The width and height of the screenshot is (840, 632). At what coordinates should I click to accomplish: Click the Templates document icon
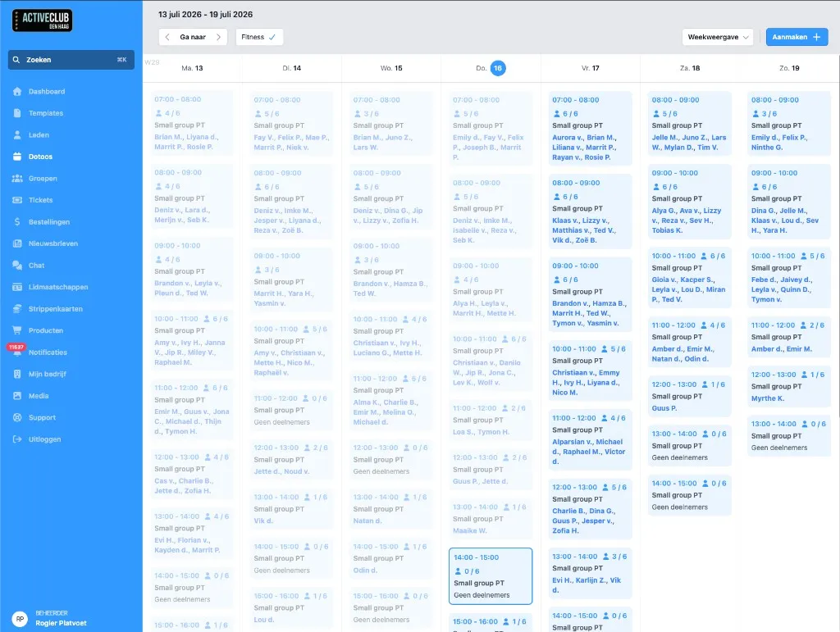point(17,113)
